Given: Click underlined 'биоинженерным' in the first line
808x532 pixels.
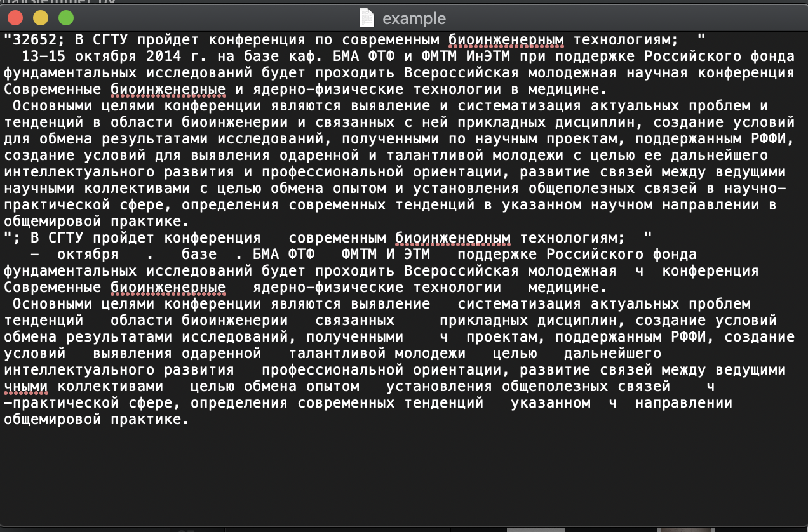Looking at the screenshot, I should (x=506, y=39).
